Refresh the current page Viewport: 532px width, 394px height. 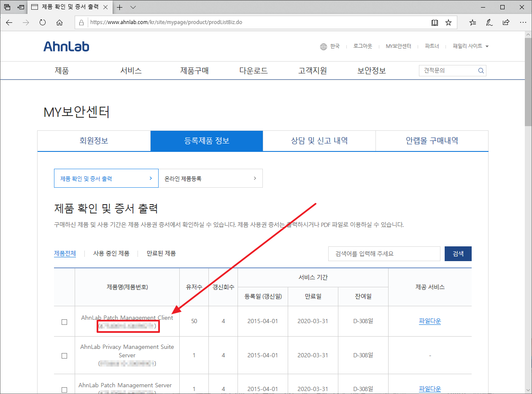(x=43, y=22)
